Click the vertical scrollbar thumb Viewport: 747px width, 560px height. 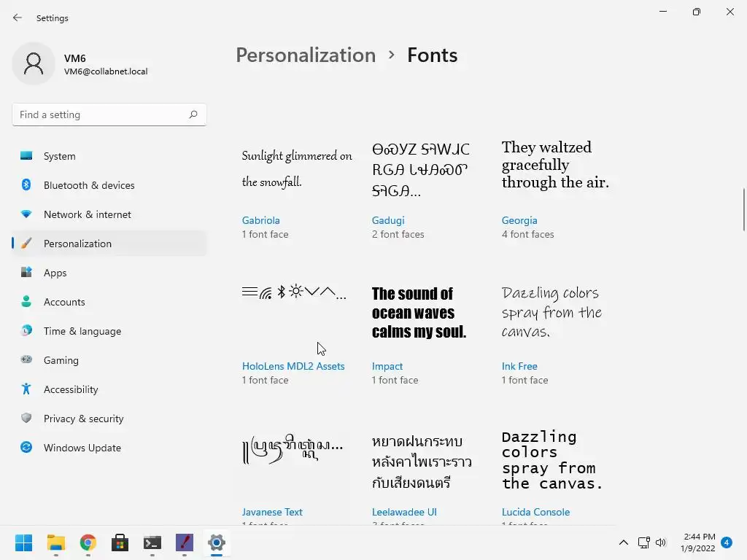(x=743, y=209)
